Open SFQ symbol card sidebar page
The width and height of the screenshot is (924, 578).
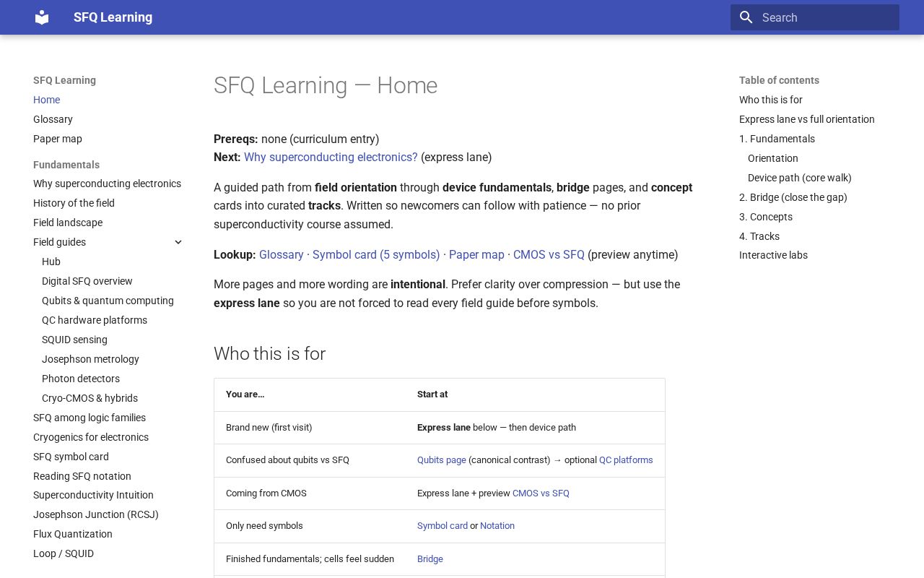tap(71, 457)
